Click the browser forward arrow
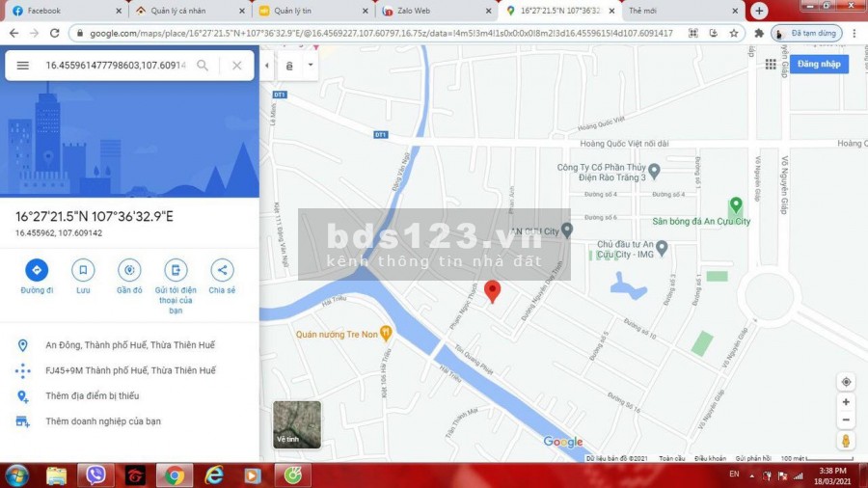This screenshot has height=488, width=868. point(35,33)
